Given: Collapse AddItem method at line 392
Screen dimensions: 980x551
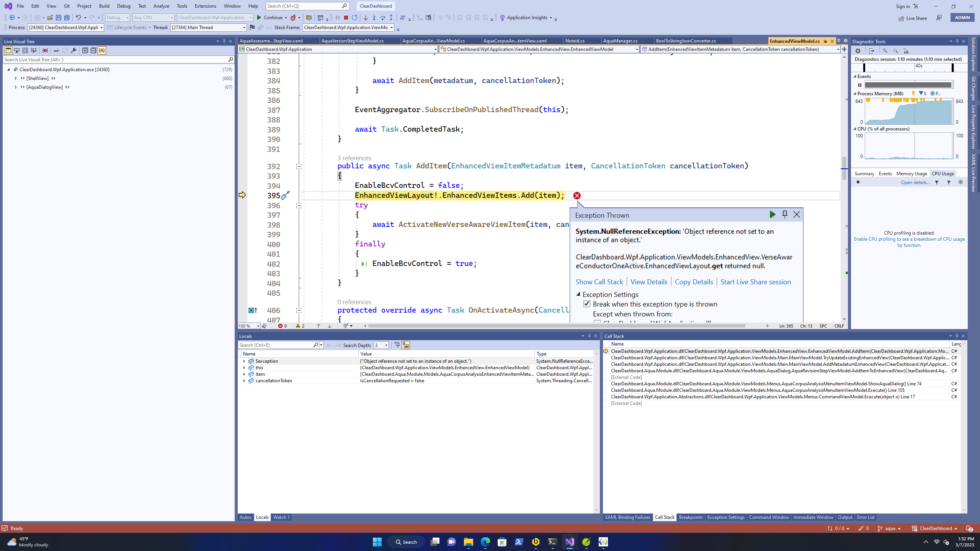Looking at the screenshot, I should tap(299, 166).
